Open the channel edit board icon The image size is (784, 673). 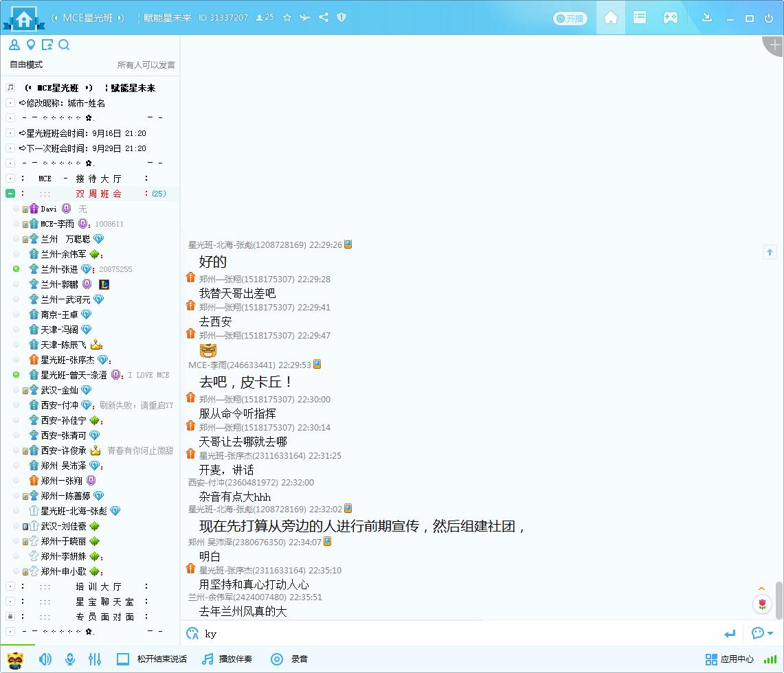(x=47, y=45)
